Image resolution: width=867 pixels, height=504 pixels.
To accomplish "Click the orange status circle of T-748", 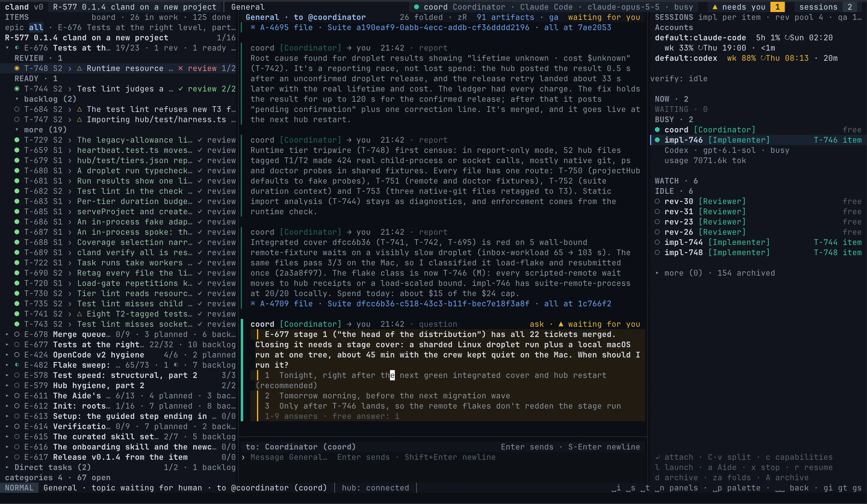I will pos(17,69).
